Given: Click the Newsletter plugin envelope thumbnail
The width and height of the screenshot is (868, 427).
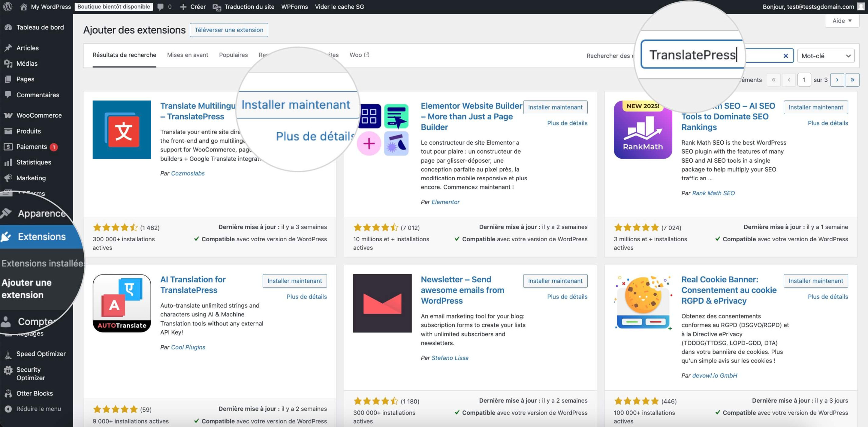Looking at the screenshot, I should (382, 303).
